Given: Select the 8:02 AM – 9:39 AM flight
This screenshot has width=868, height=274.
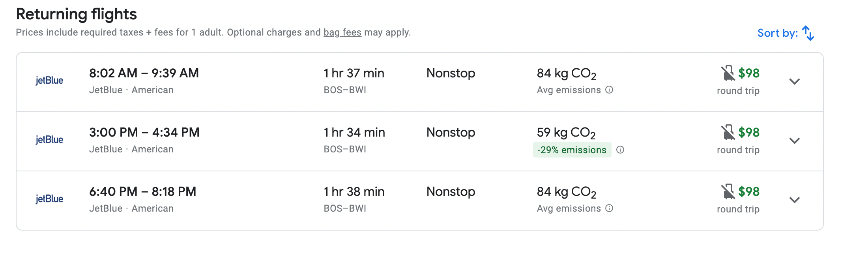Looking at the screenshot, I should click(144, 73).
